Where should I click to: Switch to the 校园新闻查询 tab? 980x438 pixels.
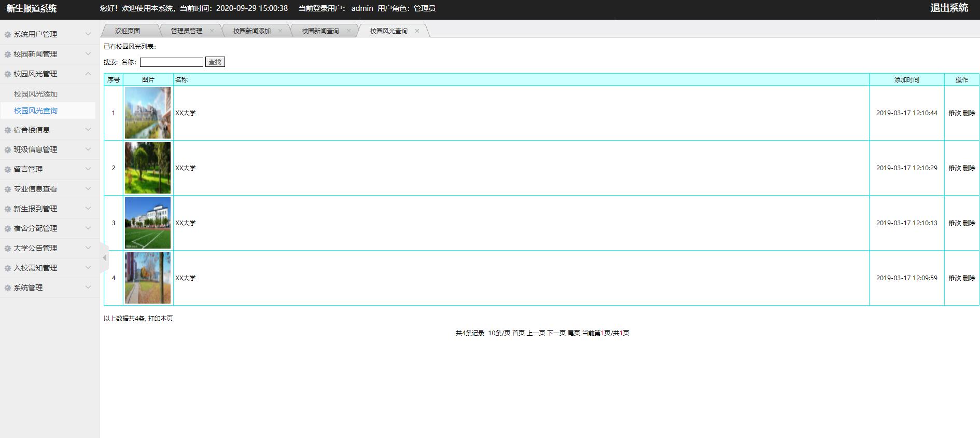[320, 31]
